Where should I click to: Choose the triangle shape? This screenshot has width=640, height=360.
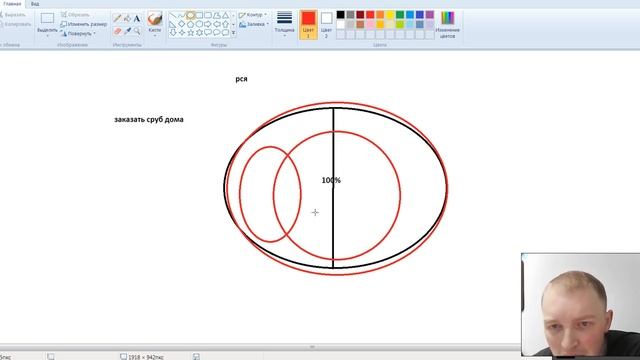(225, 16)
